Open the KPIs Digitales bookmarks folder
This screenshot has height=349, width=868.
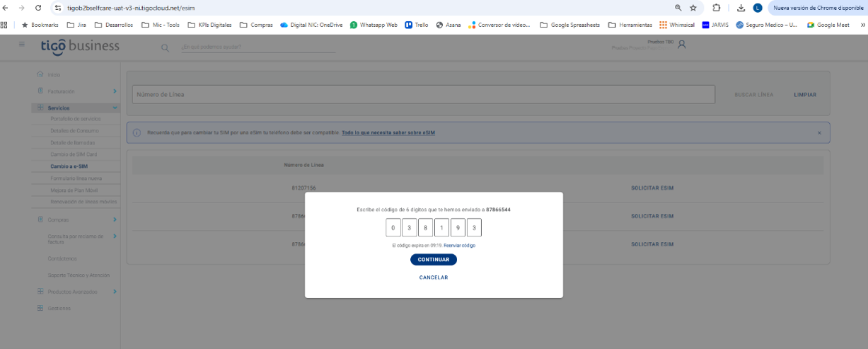point(209,25)
